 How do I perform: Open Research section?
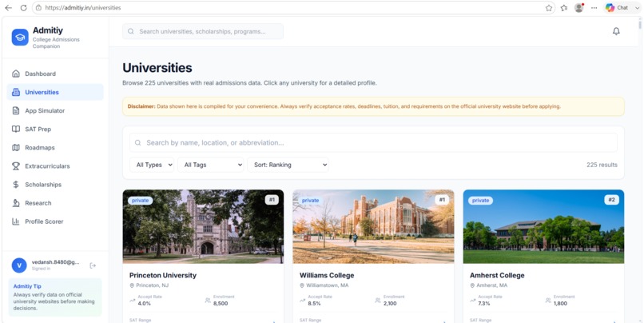(55, 203)
